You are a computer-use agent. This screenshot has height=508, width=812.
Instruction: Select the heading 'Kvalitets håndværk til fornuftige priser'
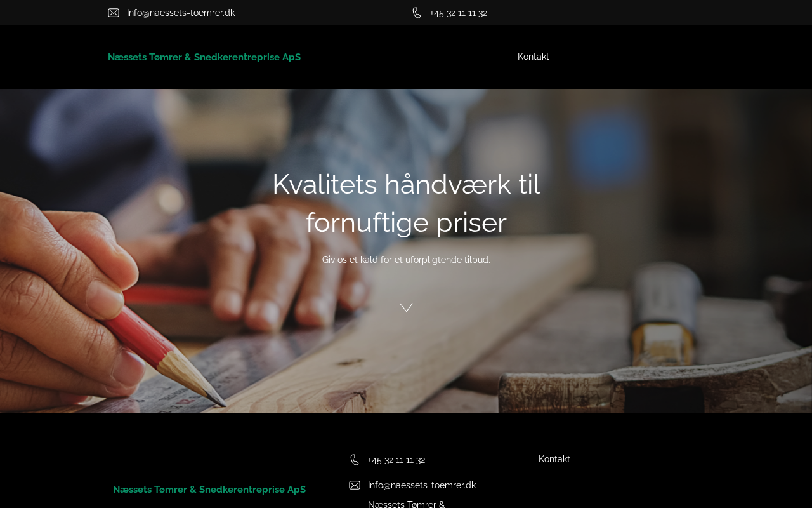click(406, 203)
